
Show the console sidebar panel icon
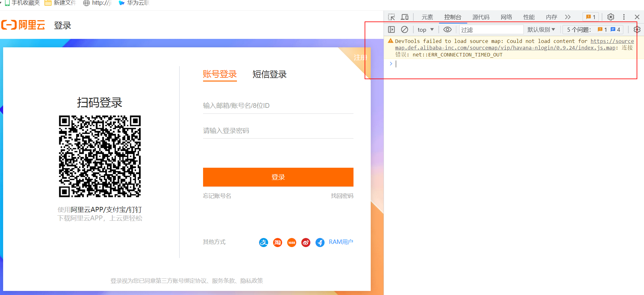[391, 29]
